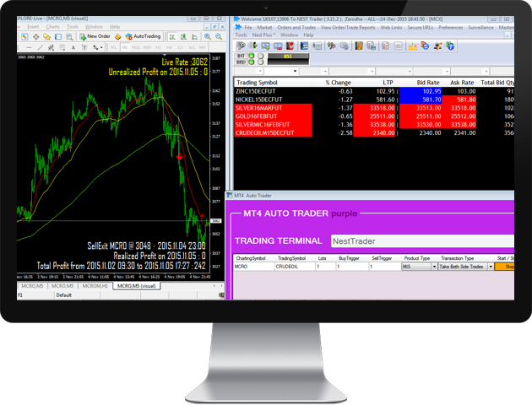Click red order book checkmark icon

[x=290, y=46]
